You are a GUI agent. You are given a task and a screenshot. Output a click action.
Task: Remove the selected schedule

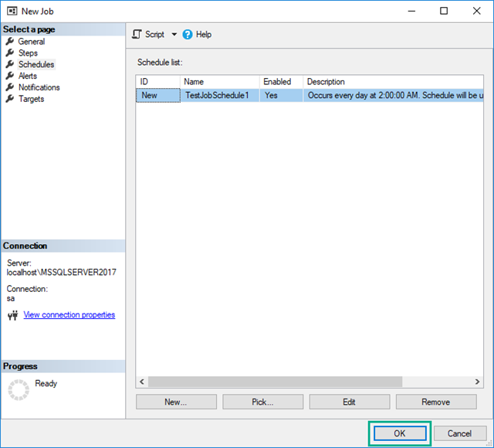435,402
